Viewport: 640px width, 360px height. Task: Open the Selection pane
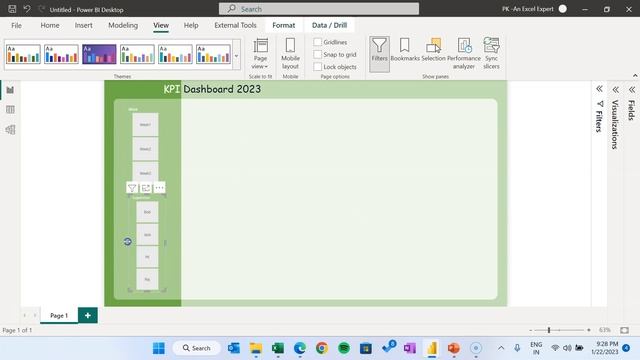pos(433,50)
